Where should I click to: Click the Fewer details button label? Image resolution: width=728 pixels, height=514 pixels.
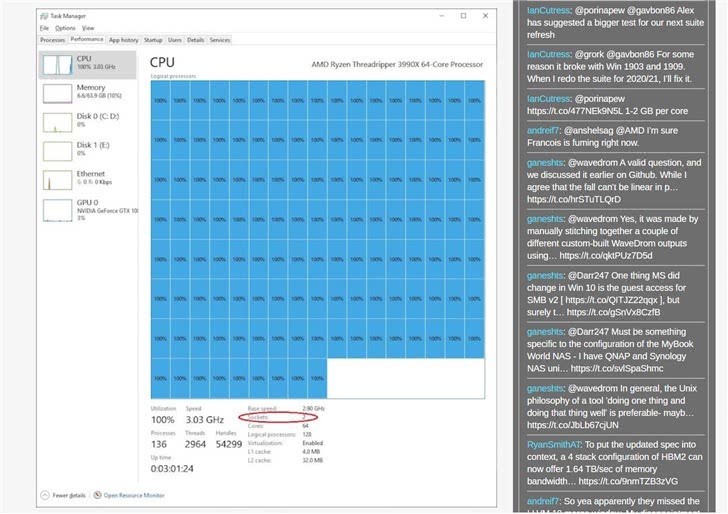69,495
